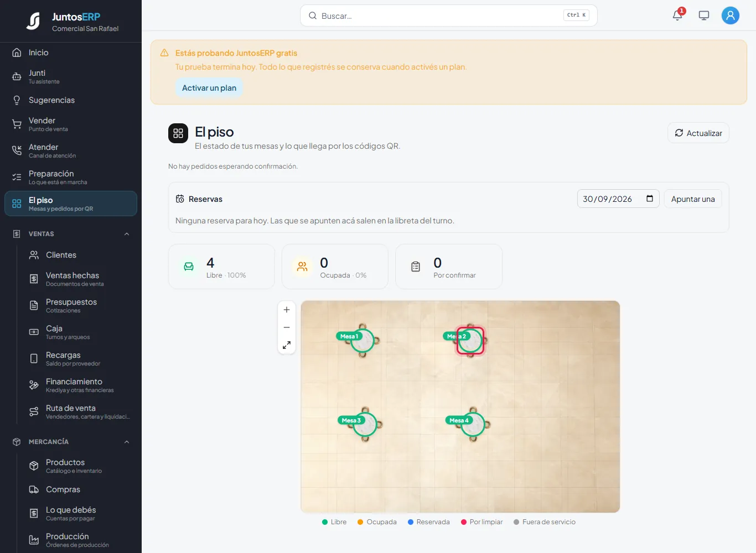Select Mesa 2 on the floor map
This screenshot has width=756, height=553.
pyautogui.click(x=470, y=341)
